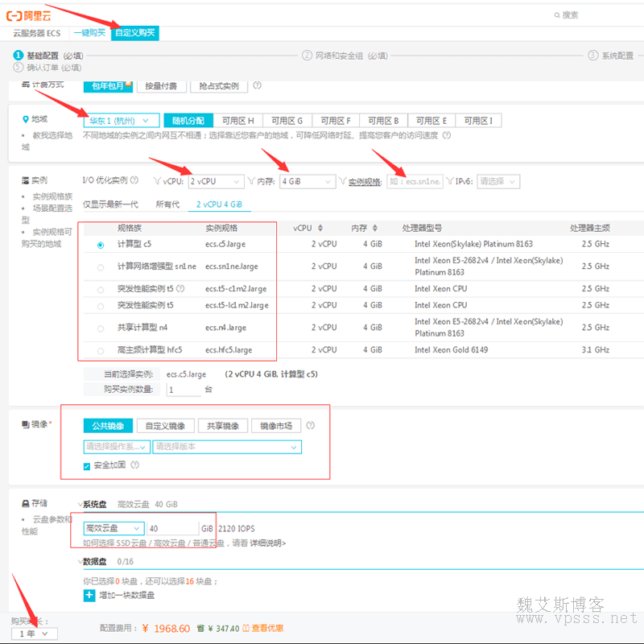Click the help icon beside 抢占式实例

point(257,85)
